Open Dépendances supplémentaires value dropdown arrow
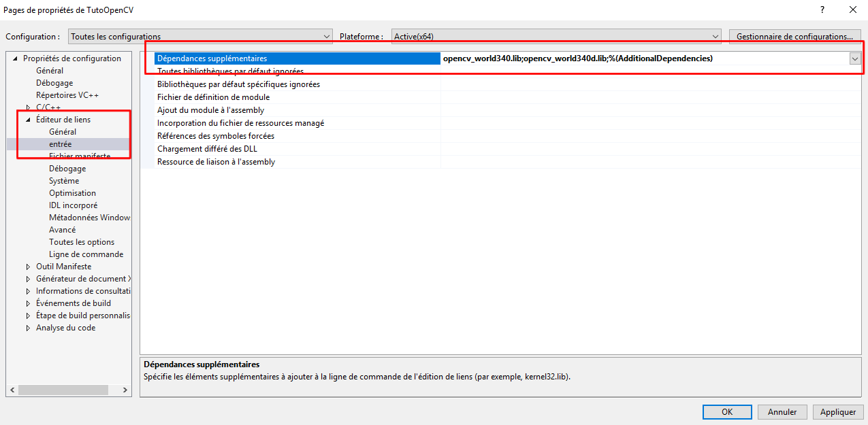Viewport: 868px width, 425px height. (854, 58)
